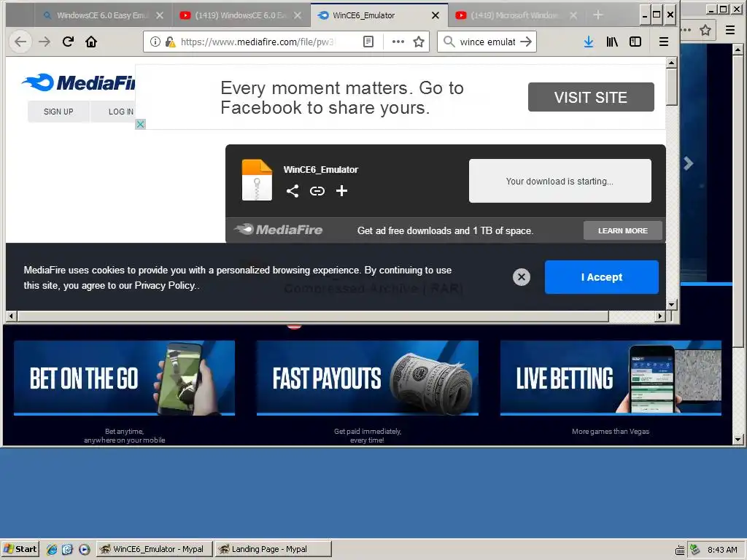The width and height of the screenshot is (747, 560).
Task: Click the forward navigation arrow
Action: pos(44,42)
